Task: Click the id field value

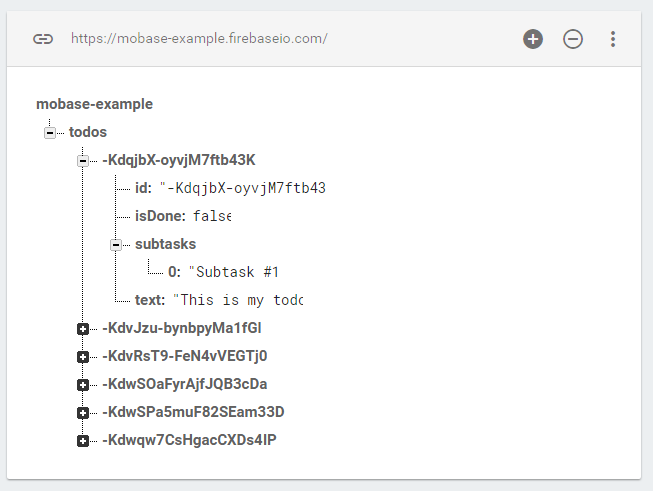Action: tap(250, 188)
